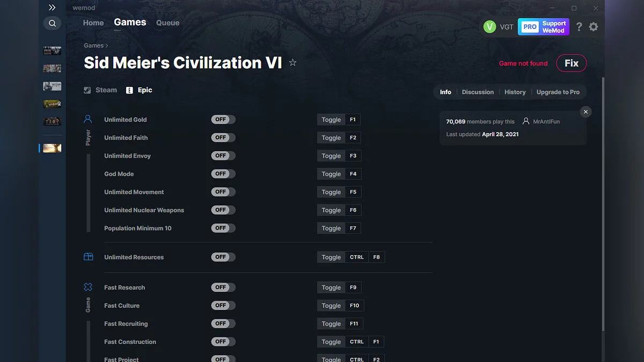Enable the Fast Culture switch
The image size is (644, 362).
pos(223,305)
